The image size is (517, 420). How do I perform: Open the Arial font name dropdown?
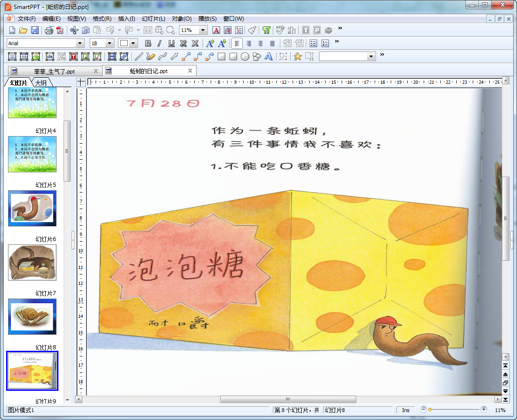coord(80,43)
